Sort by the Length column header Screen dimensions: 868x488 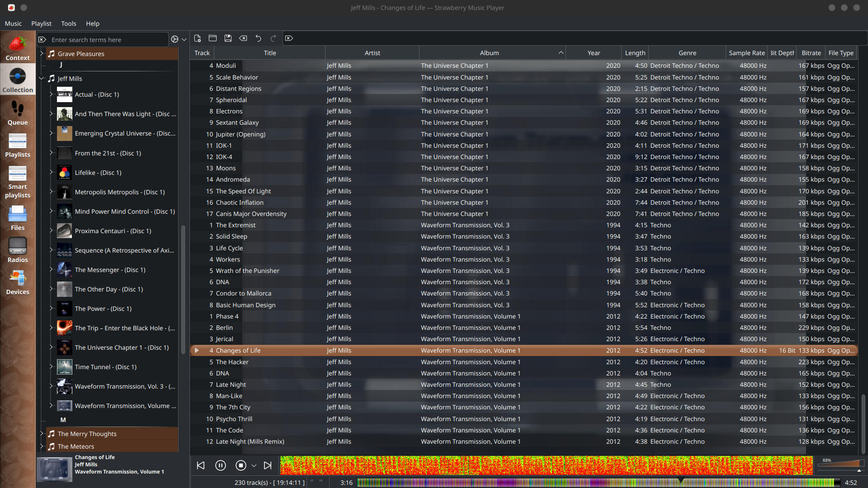pos(635,53)
